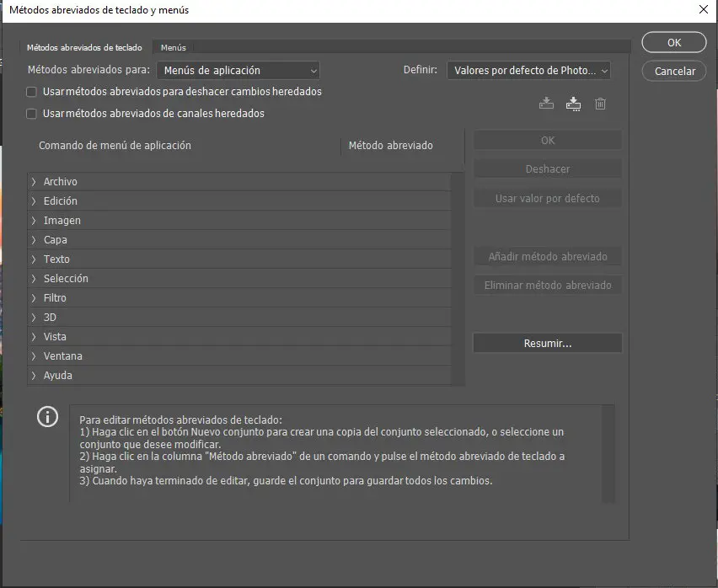This screenshot has height=588, width=718.
Task: Click the create new shortcut set icon
Action: [x=573, y=104]
